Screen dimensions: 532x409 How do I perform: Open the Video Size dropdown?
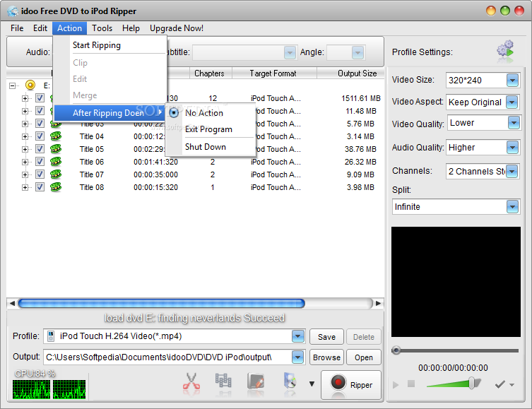[512, 81]
